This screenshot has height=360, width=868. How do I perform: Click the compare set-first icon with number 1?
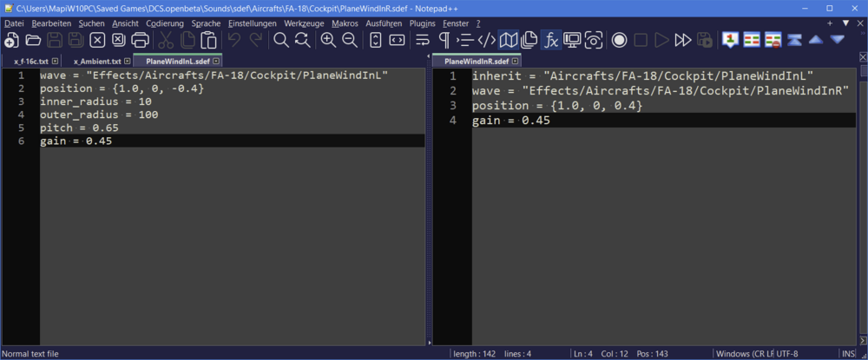click(731, 40)
